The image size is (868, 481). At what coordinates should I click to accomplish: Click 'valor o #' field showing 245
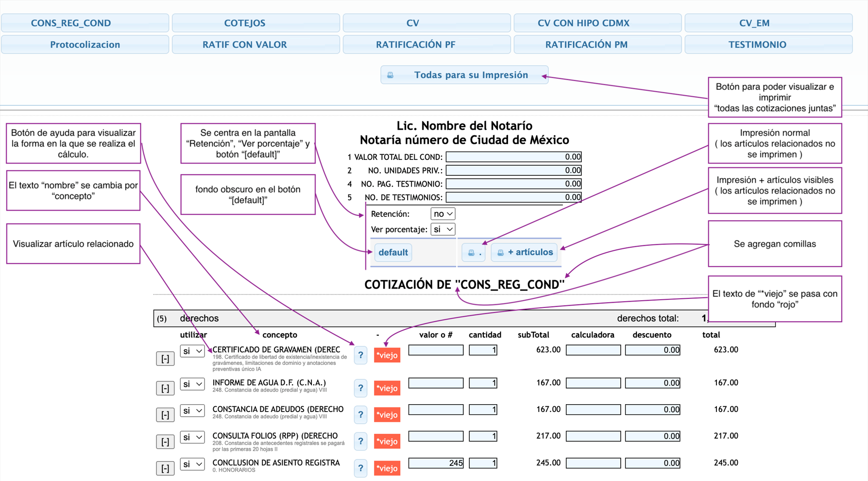coord(436,463)
